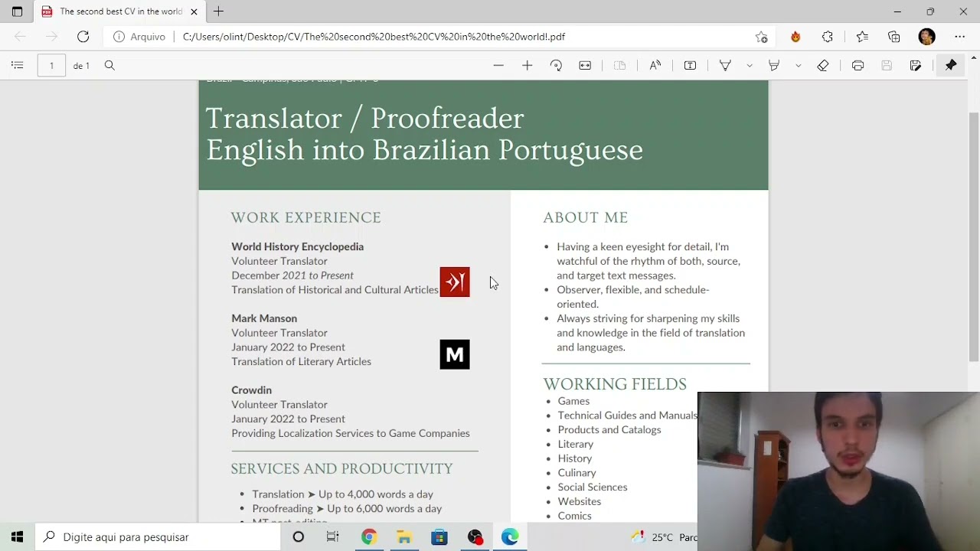980x551 pixels.
Task: Click the vertical page scrollbar
Action: pos(974,236)
